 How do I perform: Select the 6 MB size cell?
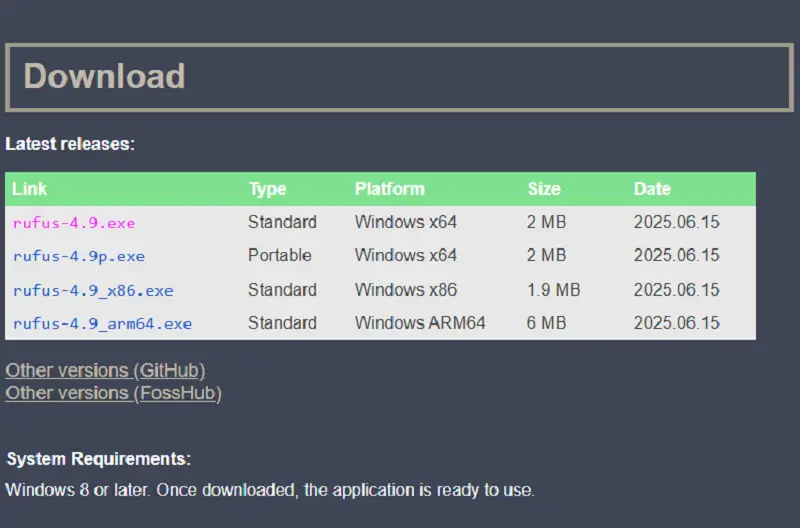coord(546,324)
